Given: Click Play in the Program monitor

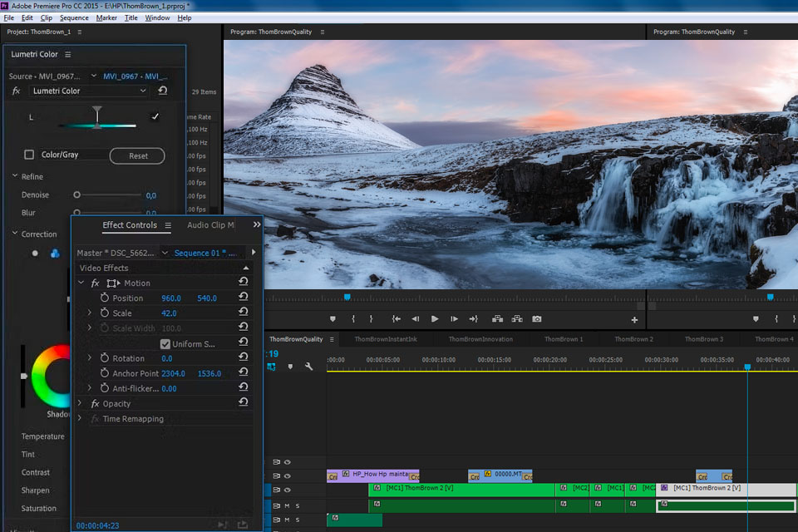Looking at the screenshot, I should tap(435, 318).
